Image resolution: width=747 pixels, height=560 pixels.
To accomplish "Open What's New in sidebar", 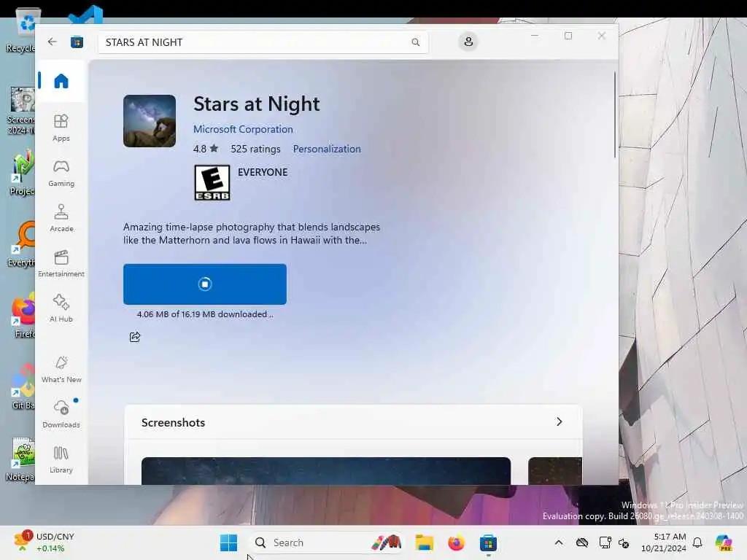I will (x=61, y=369).
